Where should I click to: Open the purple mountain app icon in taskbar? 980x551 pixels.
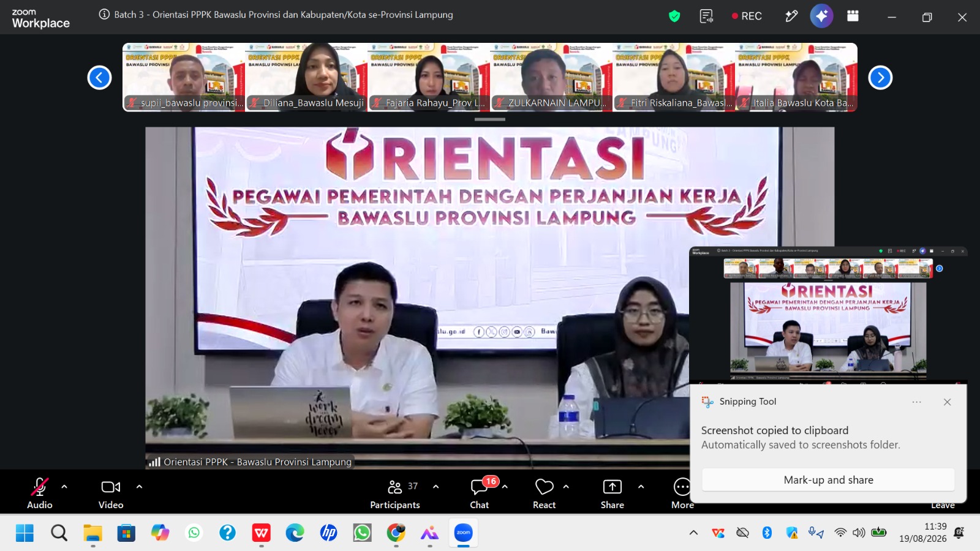429,533
